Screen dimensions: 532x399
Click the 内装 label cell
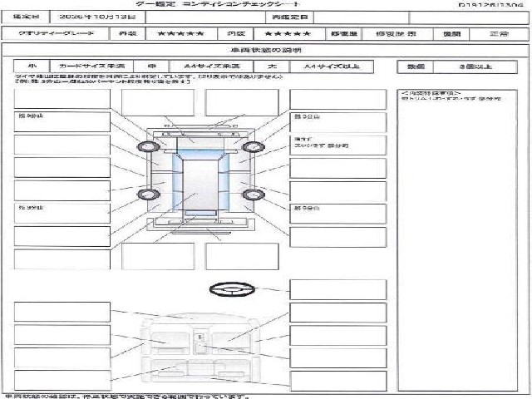tap(236, 33)
